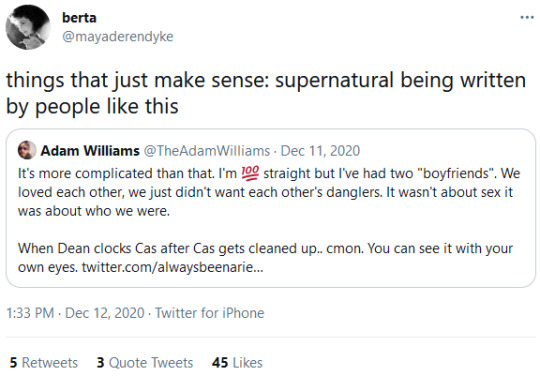
Task: Open the twitter.com/alwaysbeenarie… link
Action: tap(173, 267)
